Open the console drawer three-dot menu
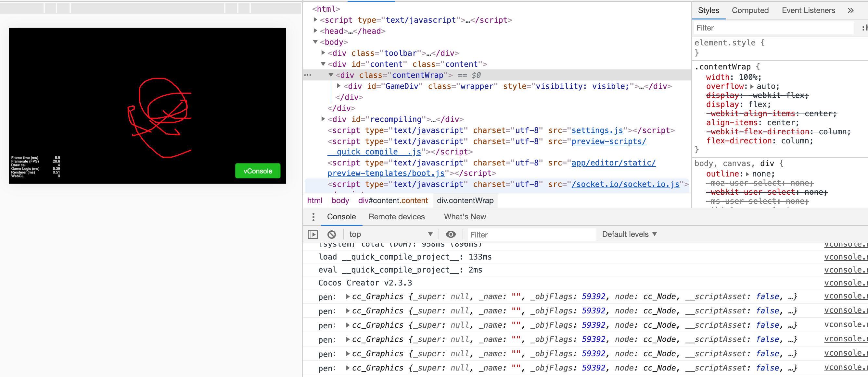This screenshot has width=868, height=377. [313, 217]
